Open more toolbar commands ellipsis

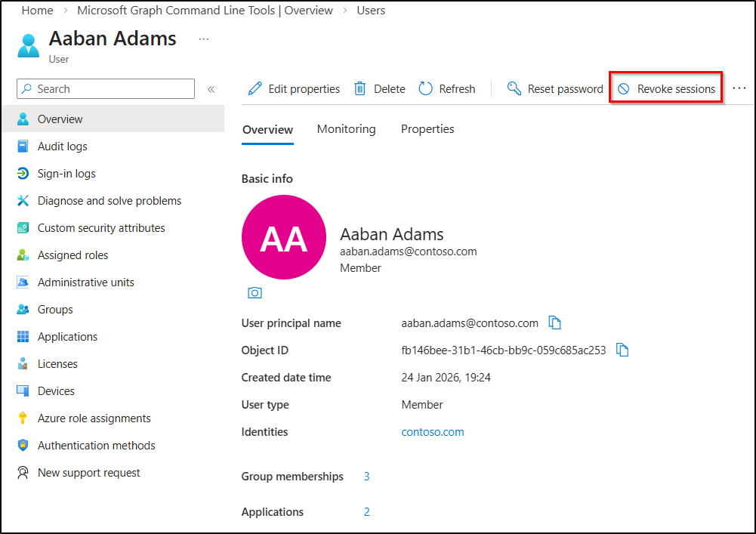tap(739, 88)
